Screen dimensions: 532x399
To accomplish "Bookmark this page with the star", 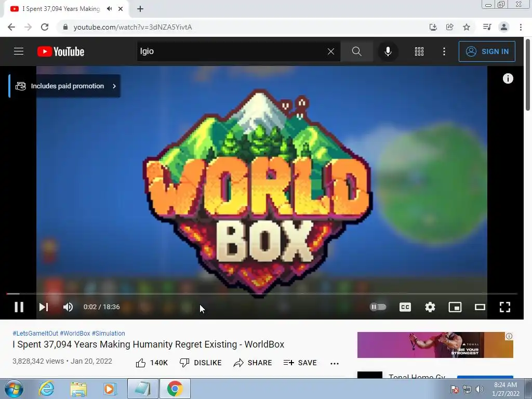I will [x=467, y=27].
